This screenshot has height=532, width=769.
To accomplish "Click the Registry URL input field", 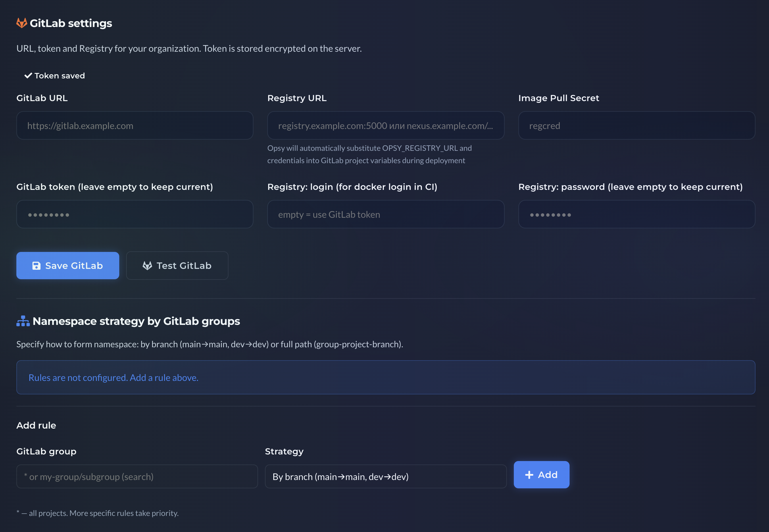I will tap(385, 125).
